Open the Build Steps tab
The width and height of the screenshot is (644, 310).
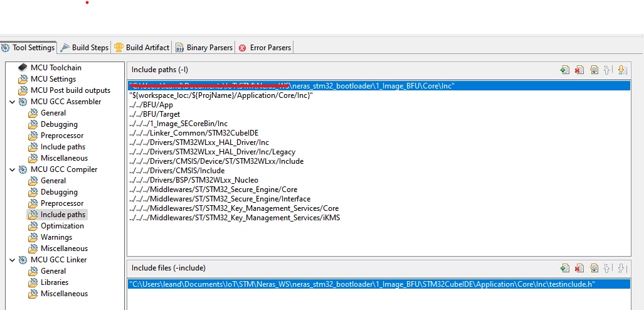(x=84, y=48)
